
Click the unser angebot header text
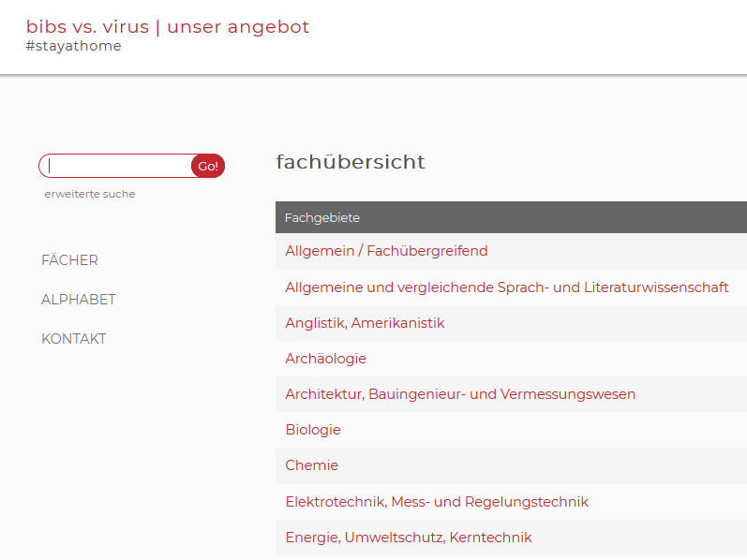(x=238, y=26)
